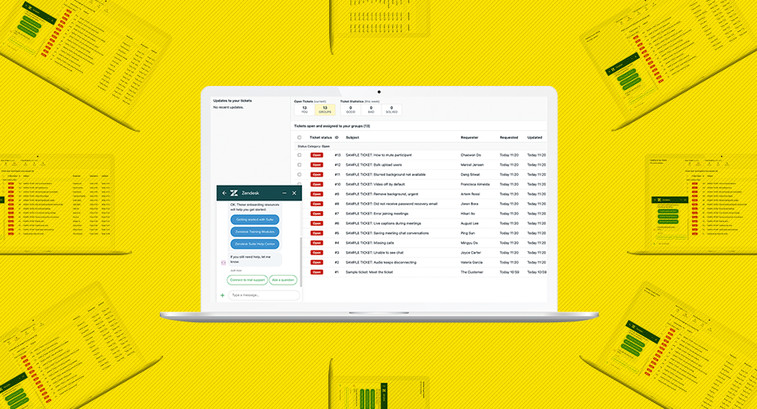The height and width of the screenshot is (409, 757).
Task: Click requester Joyce Carter
Action: point(471,253)
